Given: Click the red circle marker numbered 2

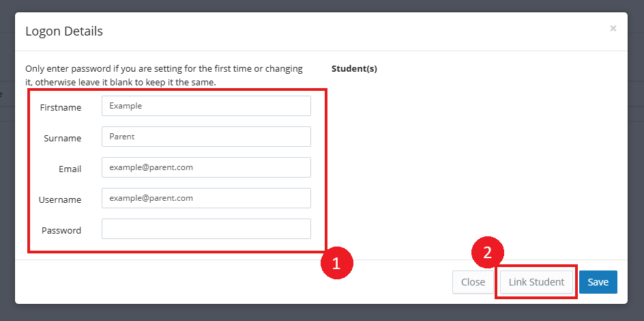Looking at the screenshot, I should 488,252.
